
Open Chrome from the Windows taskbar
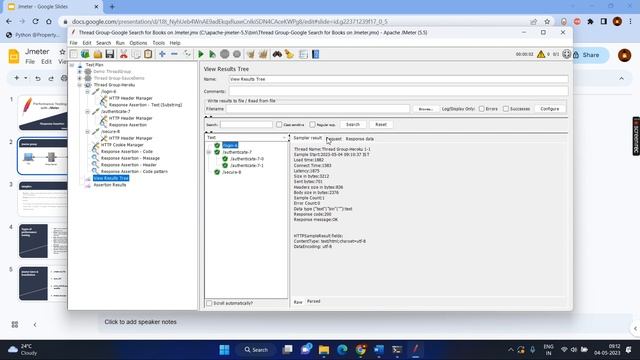pyautogui.click(x=361, y=350)
